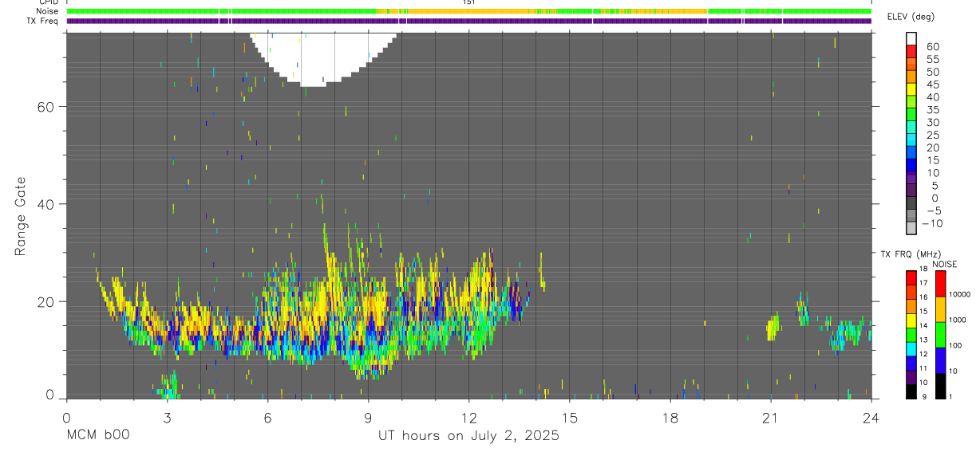Click the blue 10 level NOISE swatch

(940, 360)
